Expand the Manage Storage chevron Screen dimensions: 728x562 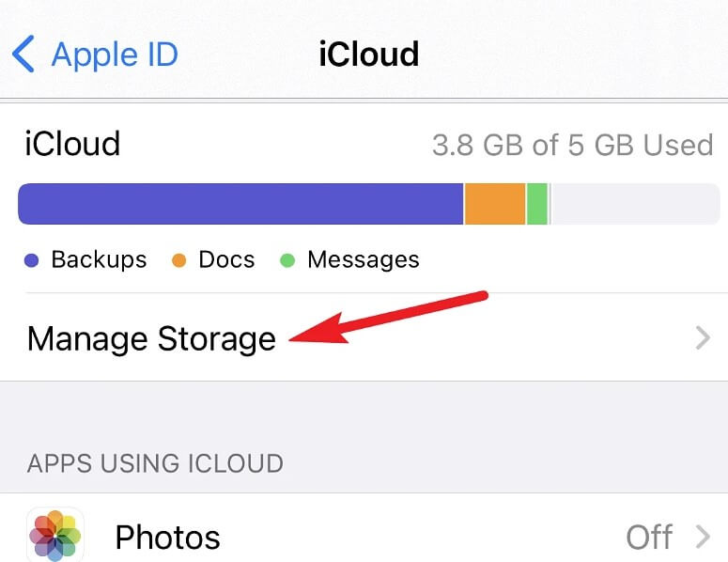703,338
